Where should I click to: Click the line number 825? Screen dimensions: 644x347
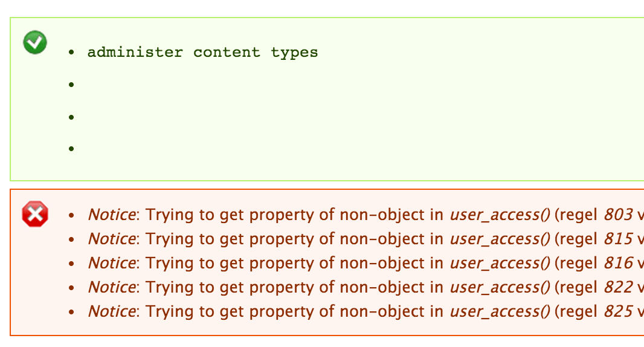(x=618, y=311)
